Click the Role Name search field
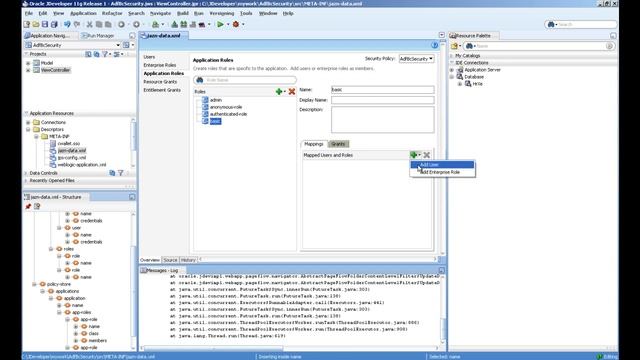Image resolution: width=640 pixels, height=360 pixels. tap(245, 80)
